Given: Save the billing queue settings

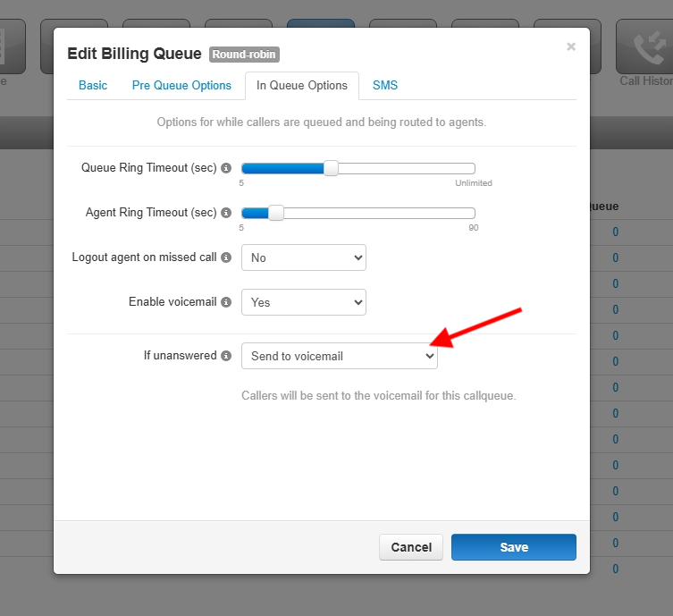Looking at the screenshot, I should [513, 547].
